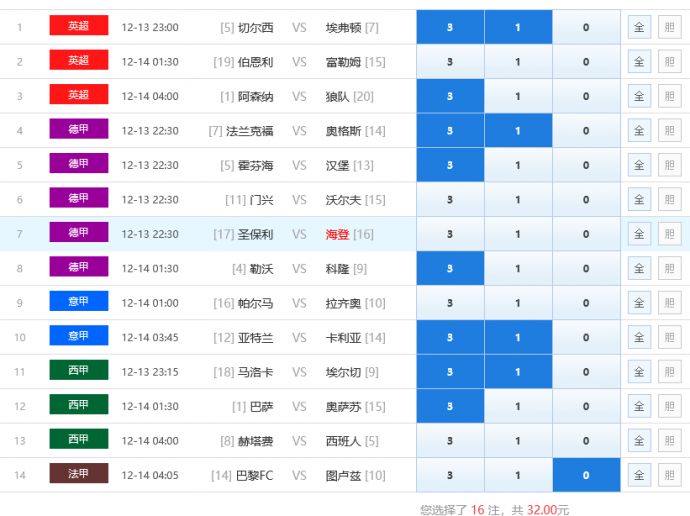This screenshot has width=690, height=516.
Task: Open the 巴萨 team name link
Action: point(260,407)
